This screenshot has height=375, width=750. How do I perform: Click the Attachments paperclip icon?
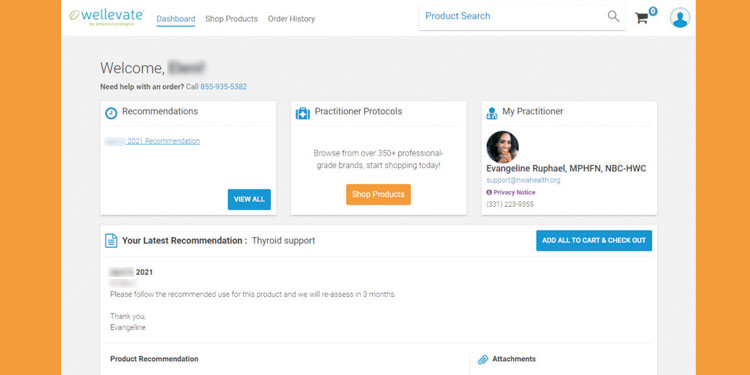click(x=483, y=359)
